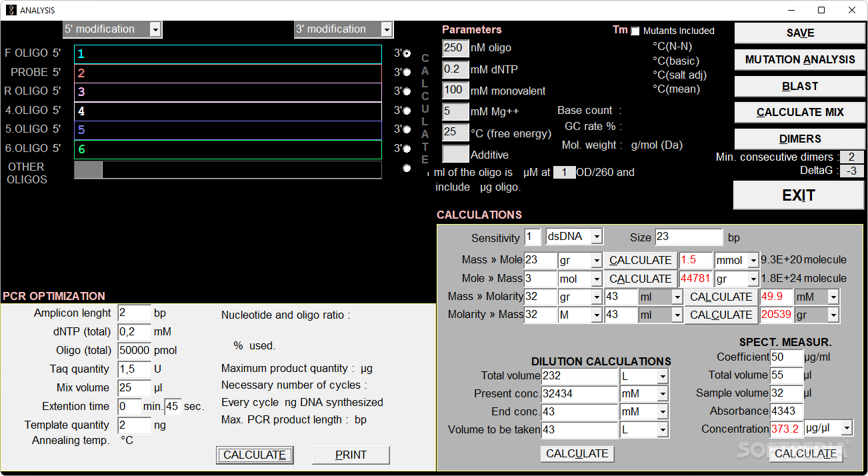Click the Absorbance value field

pos(787,411)
